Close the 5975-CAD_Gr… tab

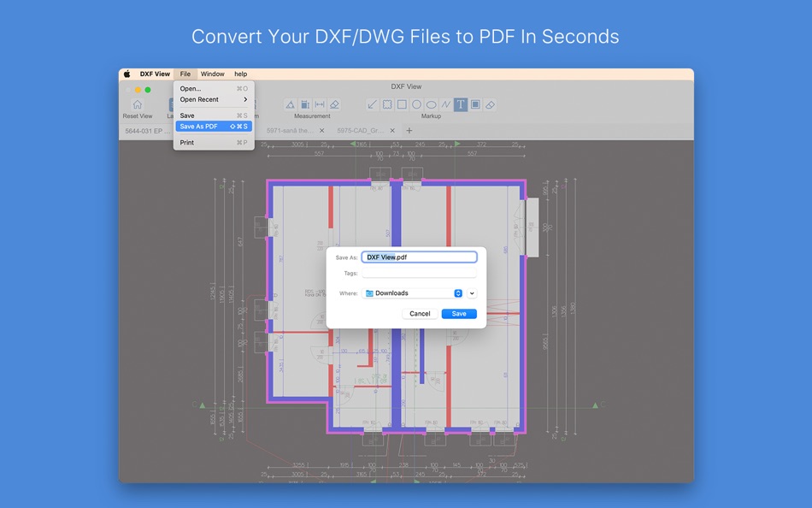click(392, 131)
